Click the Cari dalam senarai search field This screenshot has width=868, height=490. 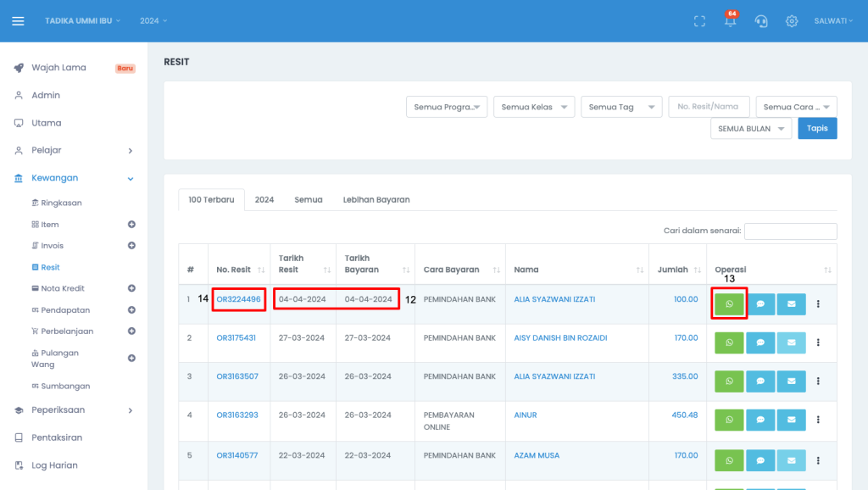pos(790,231)
